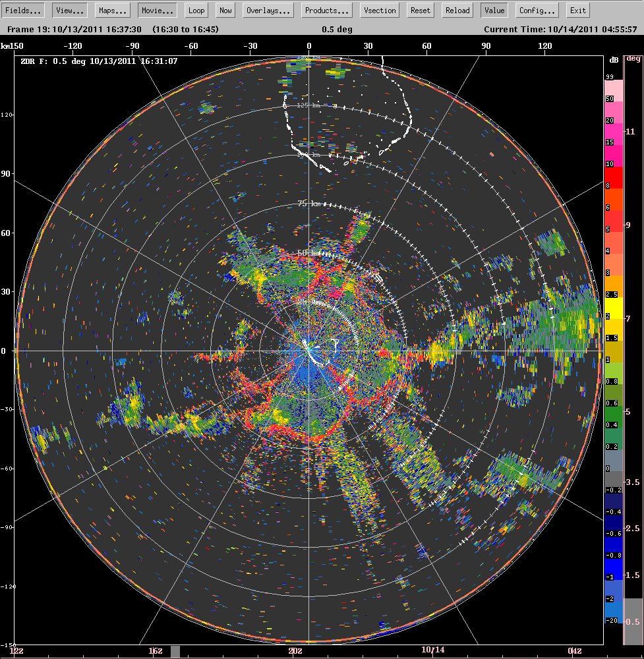Toggle the Value readout button
This screenshot has width=644, height=659.
click(494, 11)
